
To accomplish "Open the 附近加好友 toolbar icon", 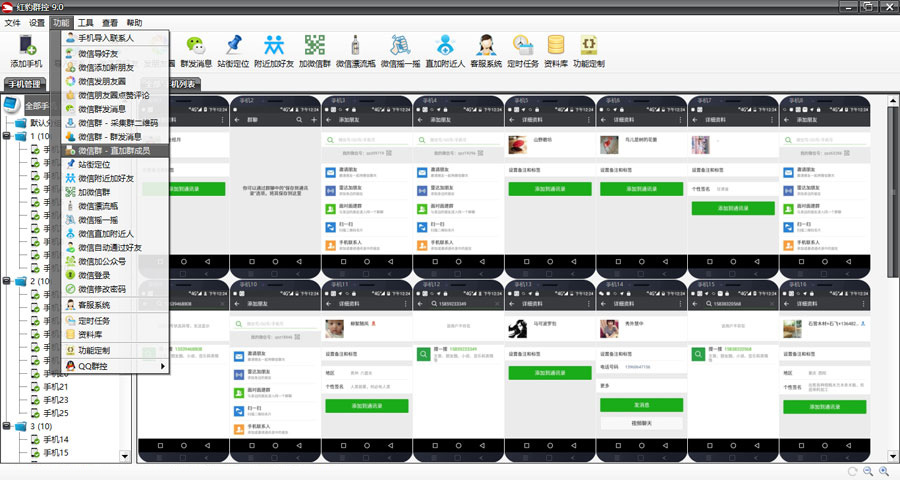I will click(x=274, y=51).
